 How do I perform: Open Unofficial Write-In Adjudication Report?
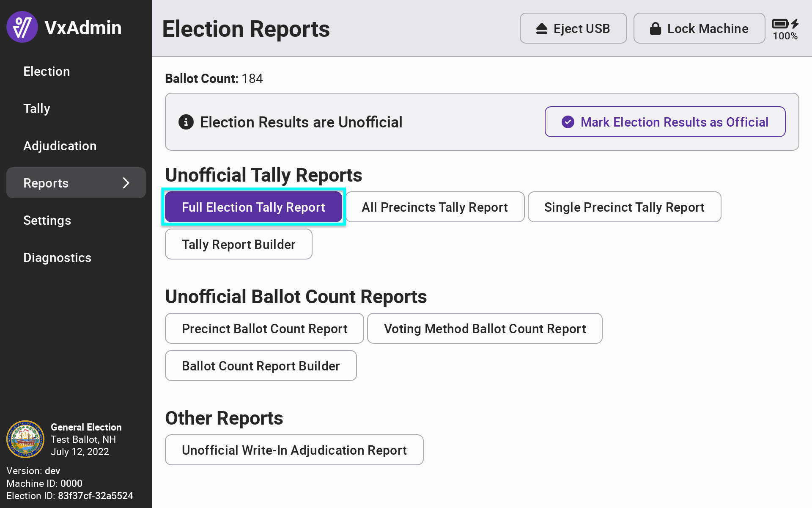[294, 450]
